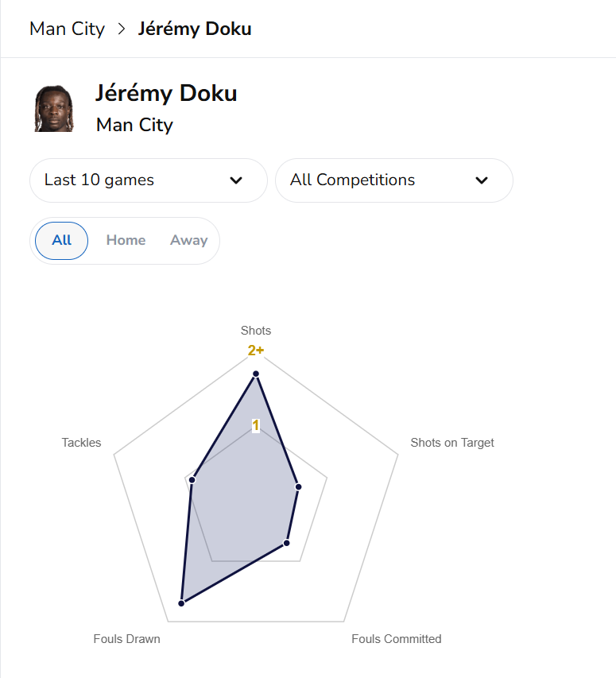
Task: Click the 2+ scale marker
Action: [256, 351]
